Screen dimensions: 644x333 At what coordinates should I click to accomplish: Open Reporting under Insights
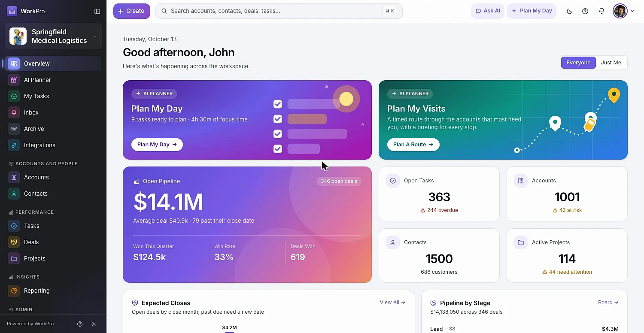pos(53,291)
